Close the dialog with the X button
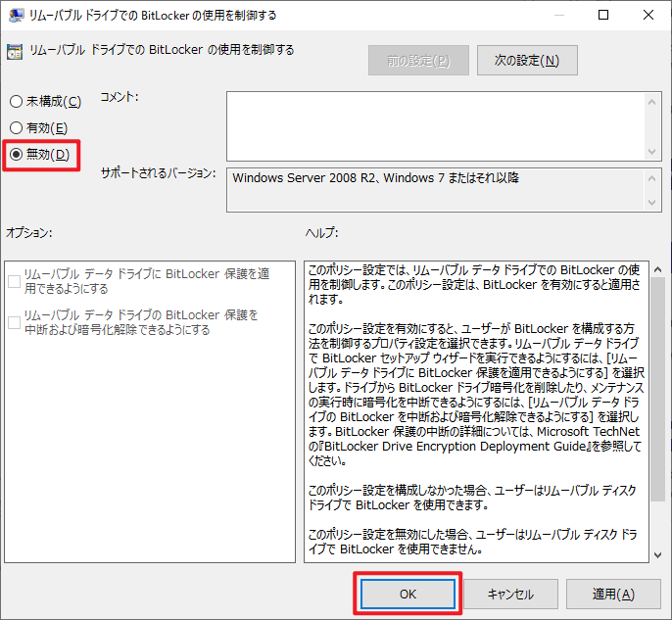Viewport: 672px width, 620px height. click(x=648, y=15)
